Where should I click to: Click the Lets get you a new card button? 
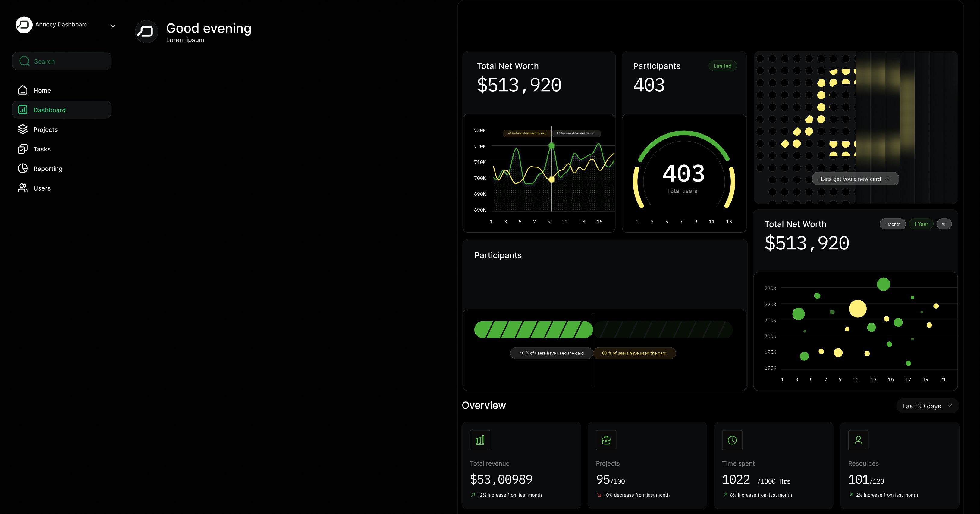[x=855, y=179]
